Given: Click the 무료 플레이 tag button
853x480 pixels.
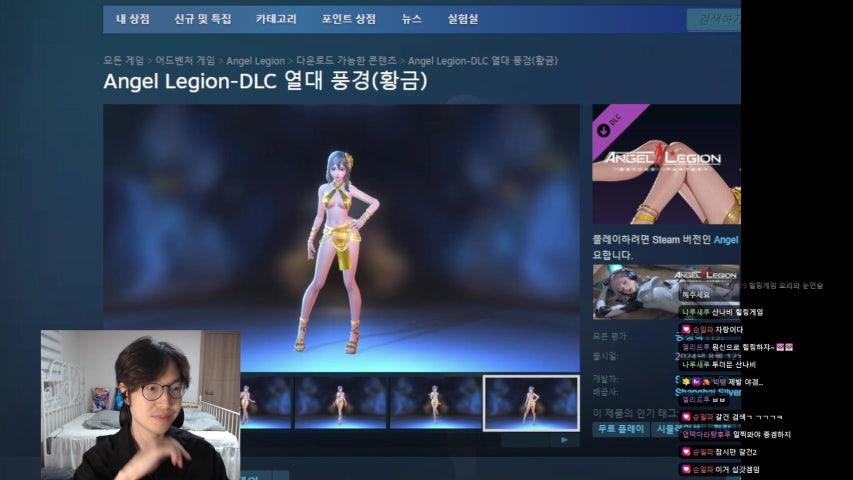Looking at the screenshot, I should click(621, 429).
